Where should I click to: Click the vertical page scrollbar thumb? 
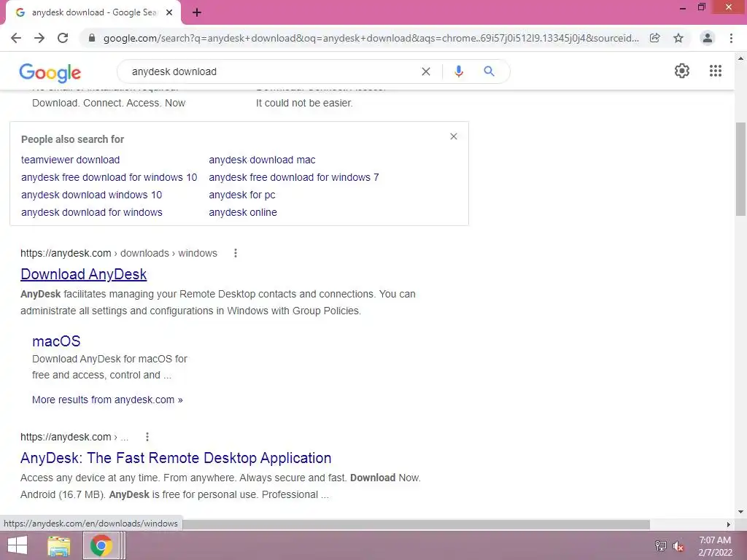tap(740, 168)
